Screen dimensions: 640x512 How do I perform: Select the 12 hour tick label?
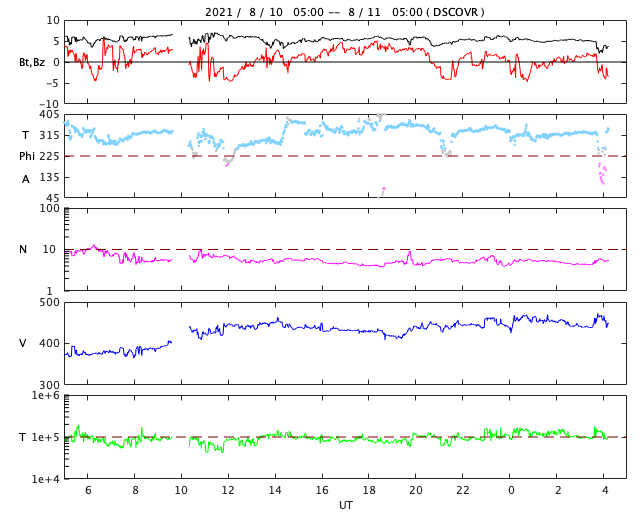click(228, 491)
